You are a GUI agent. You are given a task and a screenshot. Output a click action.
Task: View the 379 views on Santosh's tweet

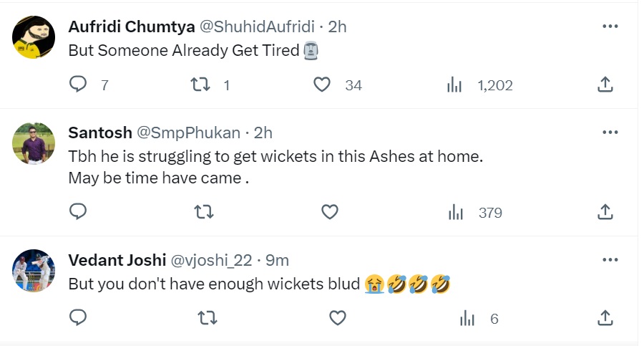[x=456, y=212]
